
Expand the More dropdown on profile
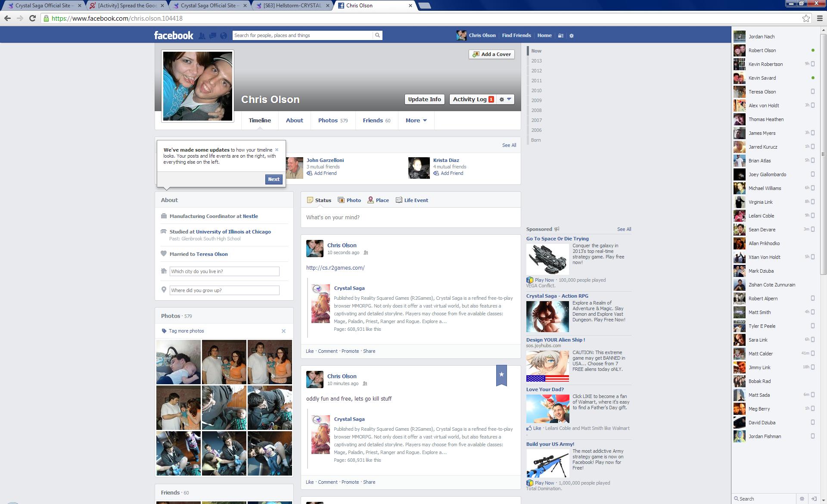[416, 121]
